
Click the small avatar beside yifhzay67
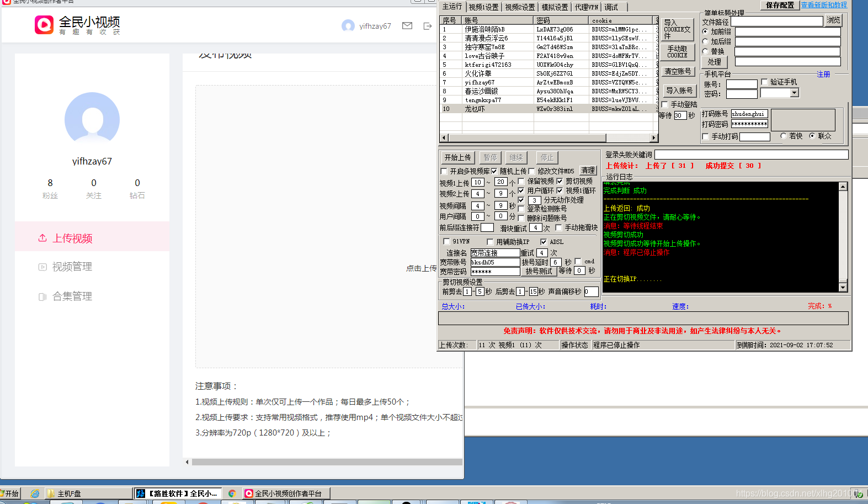pos(348,26)
